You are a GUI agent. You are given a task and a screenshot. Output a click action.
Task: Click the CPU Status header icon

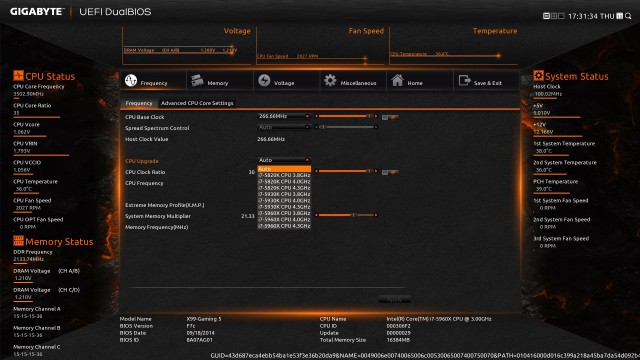18,76
